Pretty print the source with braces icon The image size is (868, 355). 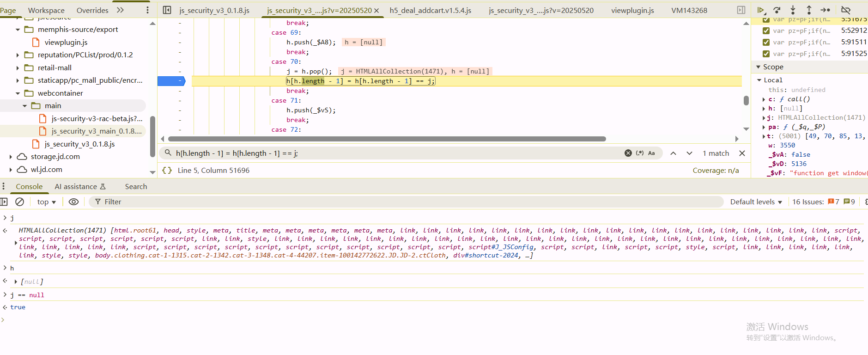pos(167,171)
